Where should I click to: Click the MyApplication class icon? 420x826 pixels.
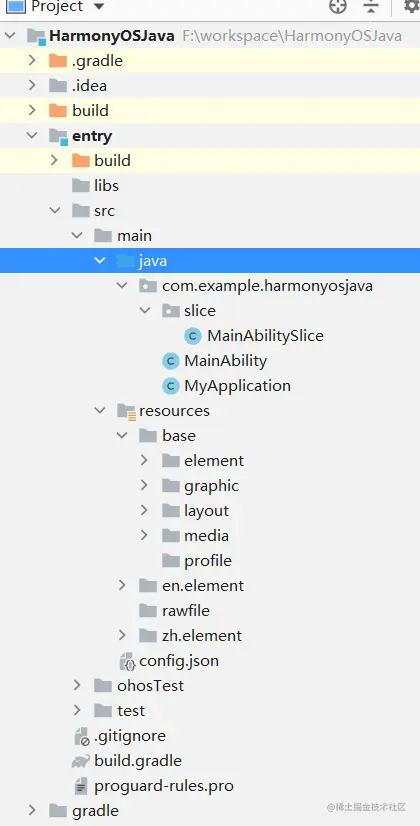170,386
